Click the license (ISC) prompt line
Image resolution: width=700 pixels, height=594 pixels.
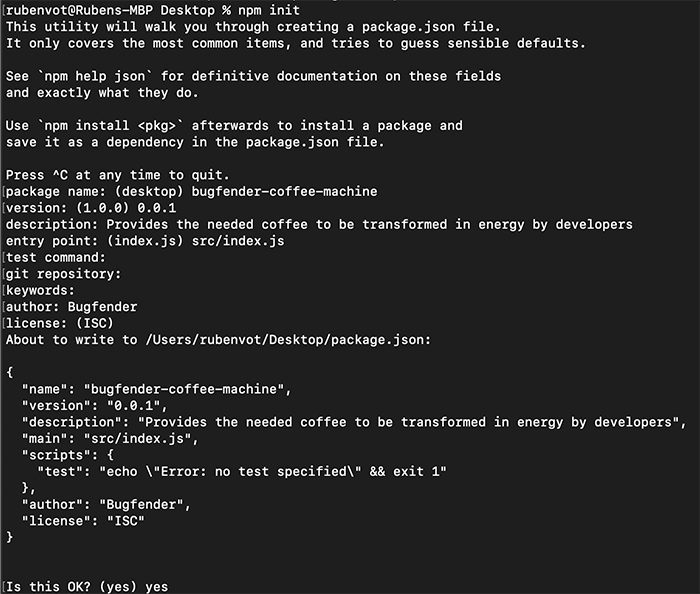coord(60,323)
